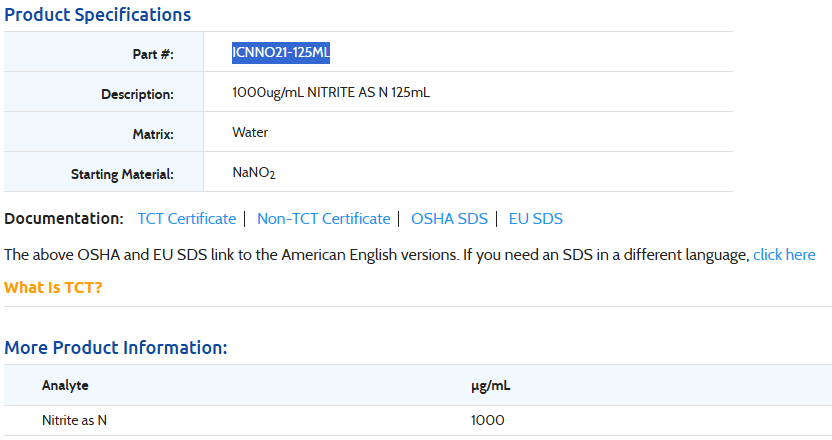
Task: Click the 'Matrix:' row label
Action: click(x=153, y=134)
